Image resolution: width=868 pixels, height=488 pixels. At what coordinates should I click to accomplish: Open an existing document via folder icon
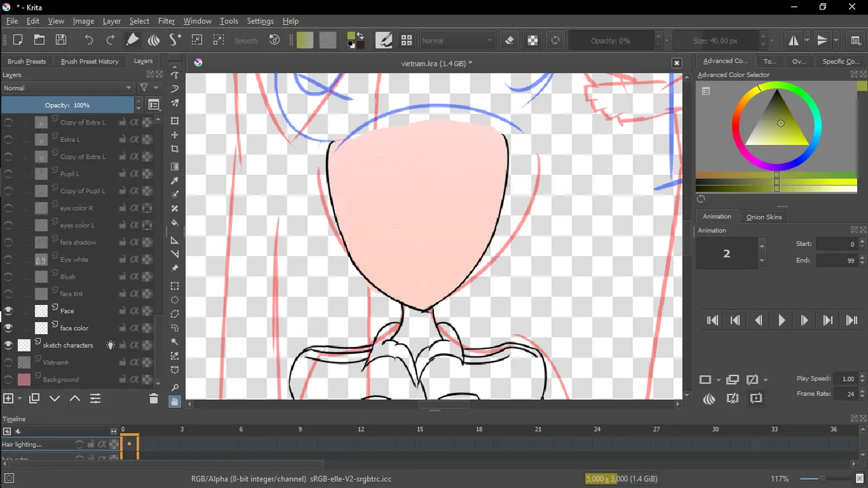(39, 40)
